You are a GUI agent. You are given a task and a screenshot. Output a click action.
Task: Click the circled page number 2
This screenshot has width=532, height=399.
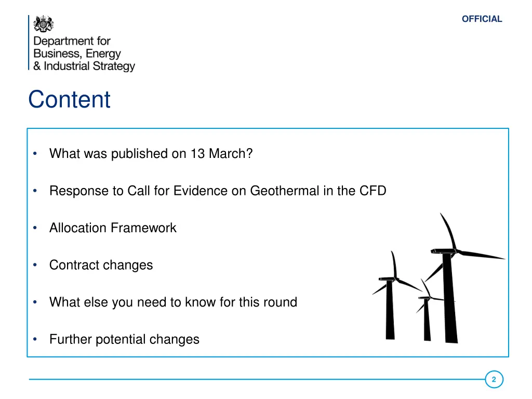click(x=494, y=379)
